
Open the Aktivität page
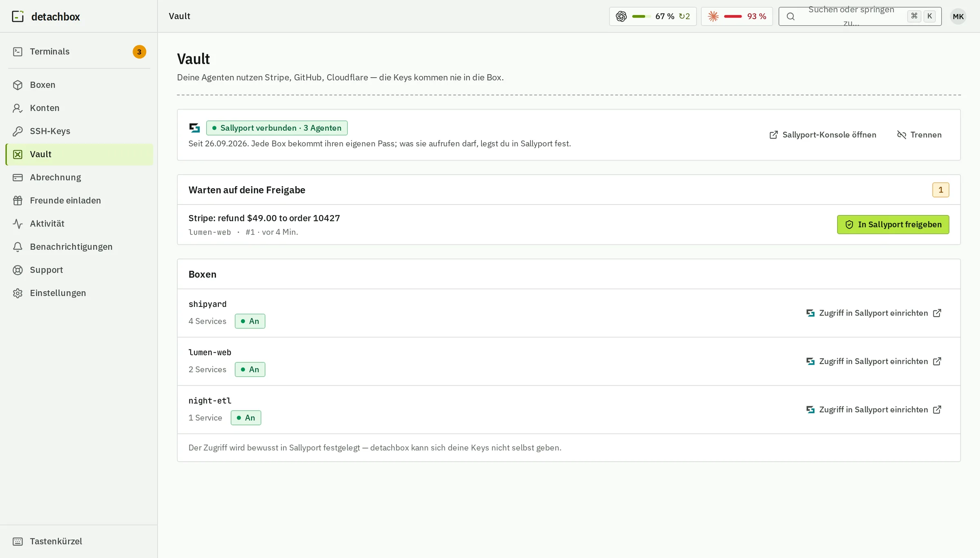click(79, 224)
